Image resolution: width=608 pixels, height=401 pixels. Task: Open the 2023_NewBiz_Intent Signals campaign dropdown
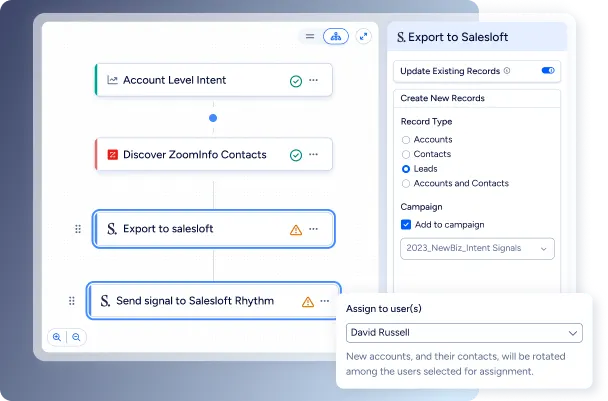click(477, 249)
